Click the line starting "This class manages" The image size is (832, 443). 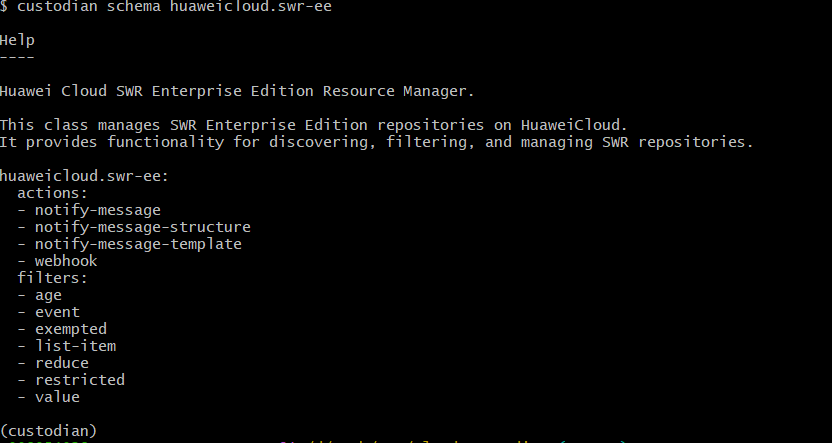click(x=313, y=125)
